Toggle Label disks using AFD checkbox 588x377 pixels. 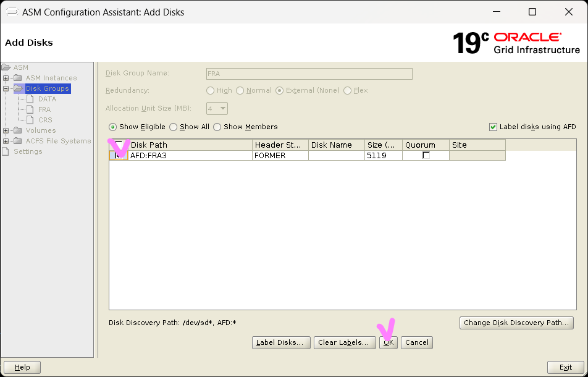[x=493, y=127]
